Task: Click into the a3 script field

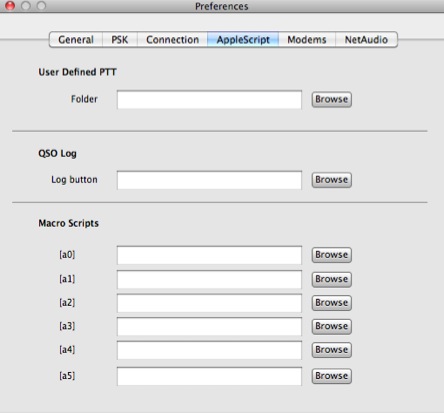Action: (209, 326)
